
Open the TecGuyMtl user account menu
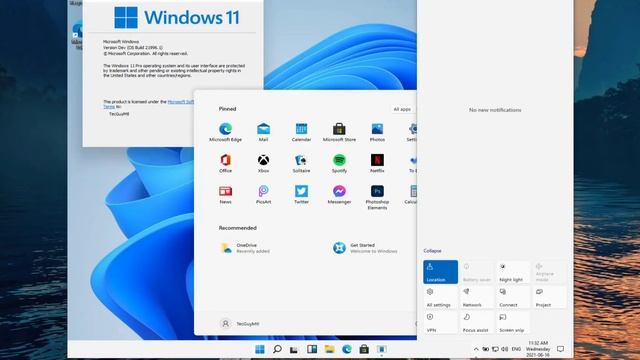pos(240,324)
